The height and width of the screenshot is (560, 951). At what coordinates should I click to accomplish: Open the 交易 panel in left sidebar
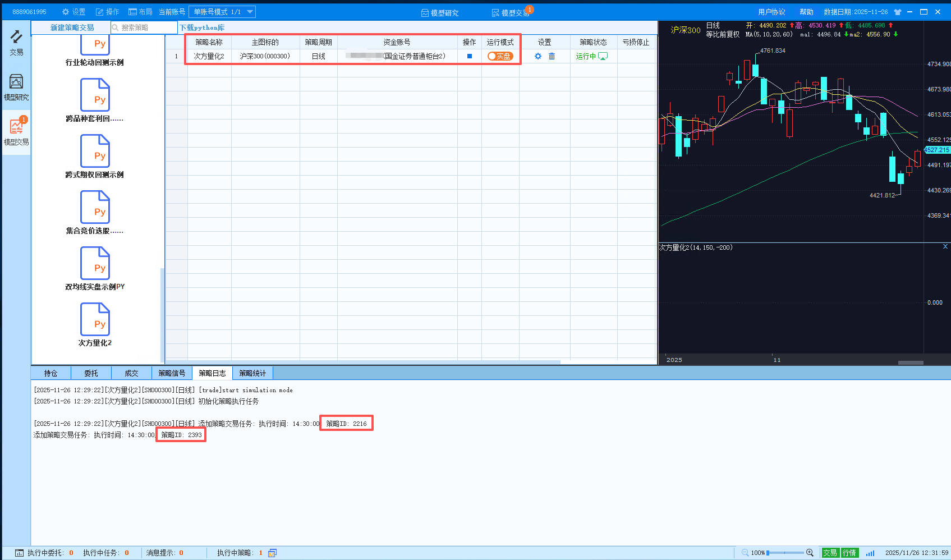(x=16, y=43)
